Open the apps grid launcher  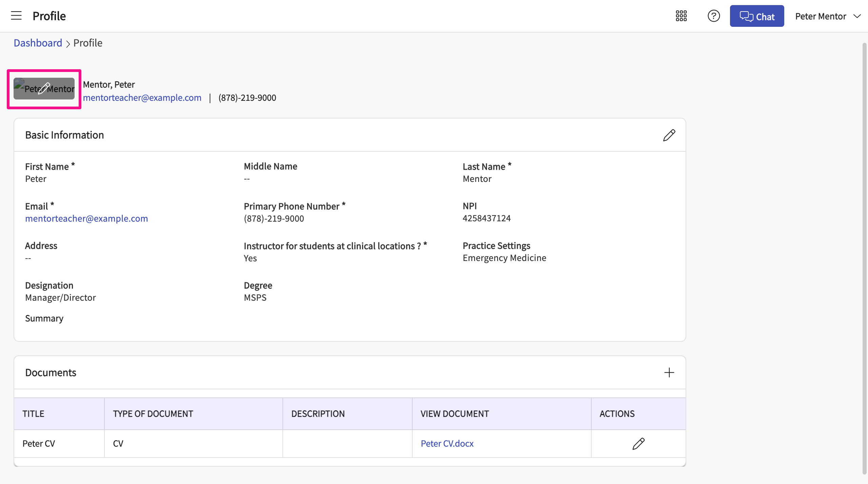tap(681, 16)
